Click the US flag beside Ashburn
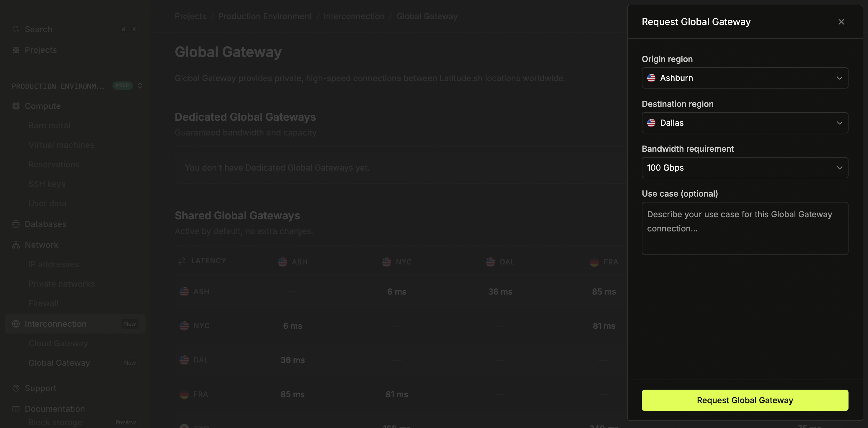 (651, 78)
